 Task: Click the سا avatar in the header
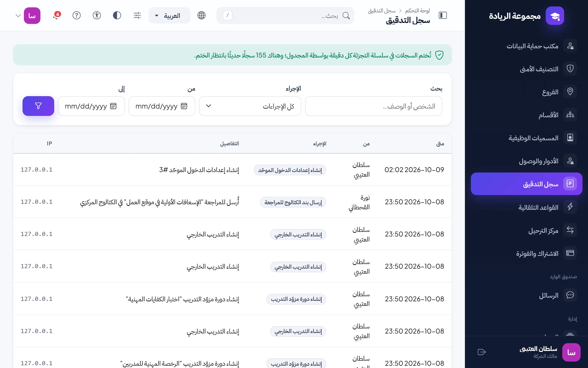pos(32,16)
